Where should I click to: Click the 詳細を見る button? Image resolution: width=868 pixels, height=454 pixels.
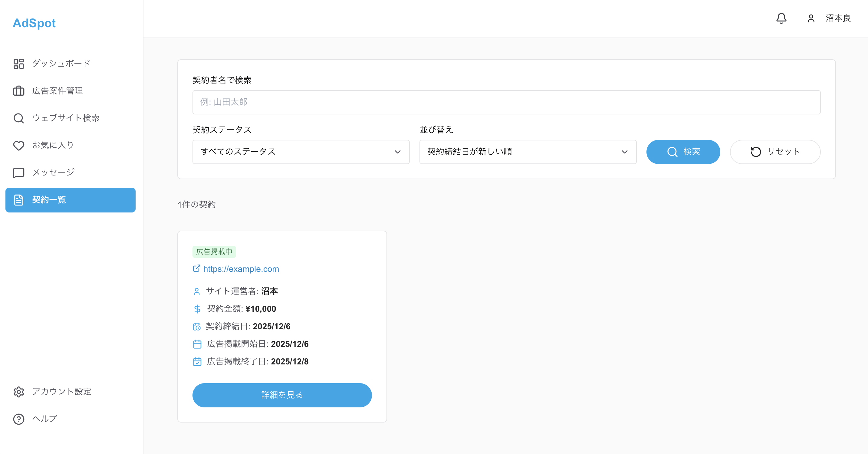(282, 395)
